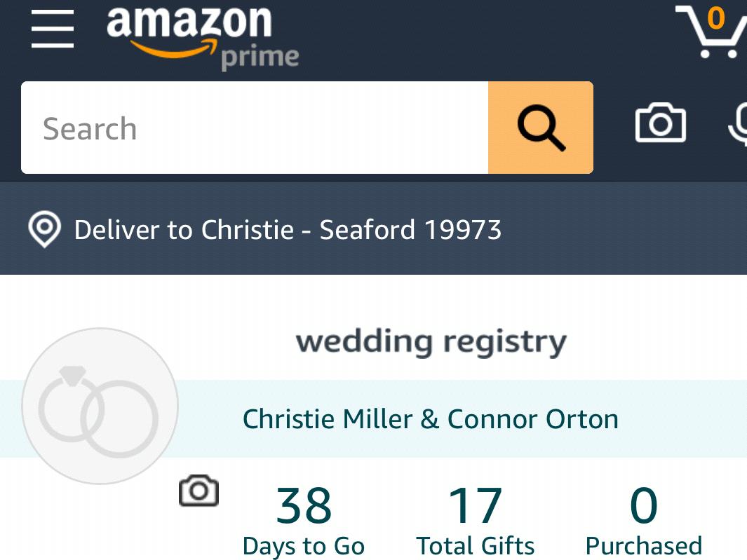The image size is (747, 560).
Task: Click the delivery location pin icon
Action: pyautogui.click(x=44, y=229)
